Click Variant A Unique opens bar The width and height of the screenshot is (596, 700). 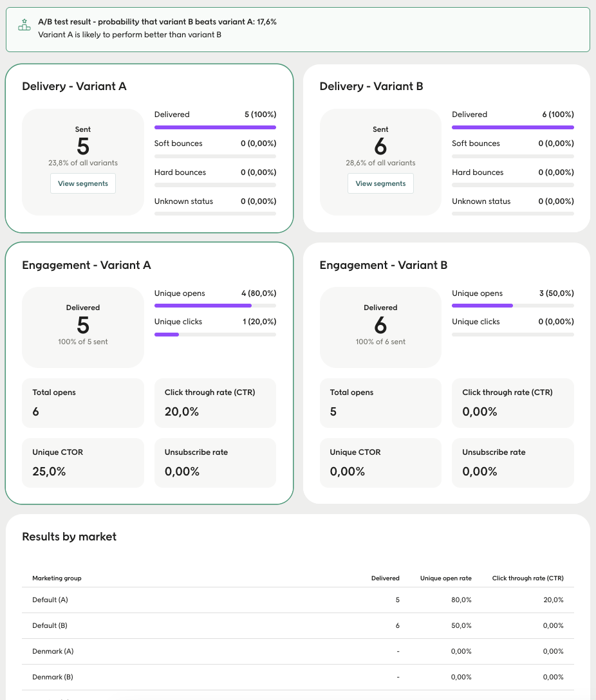(215, 306)
